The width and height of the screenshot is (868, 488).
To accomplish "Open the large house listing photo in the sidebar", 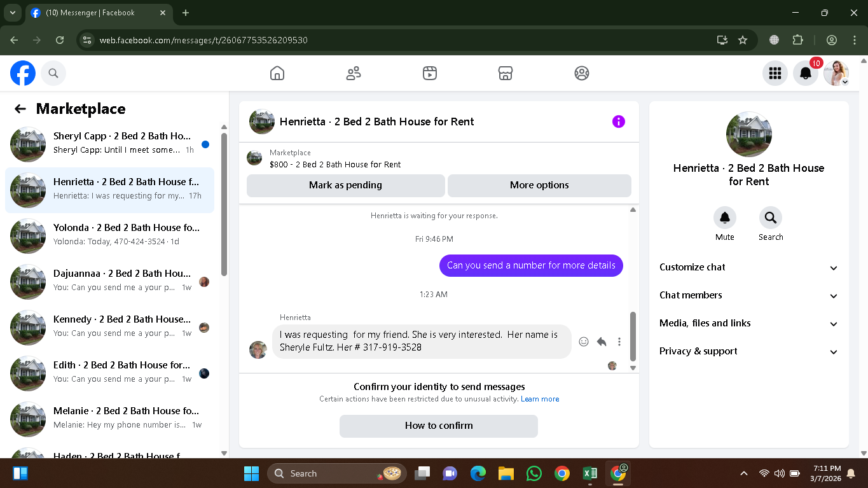I will (749, 135).
